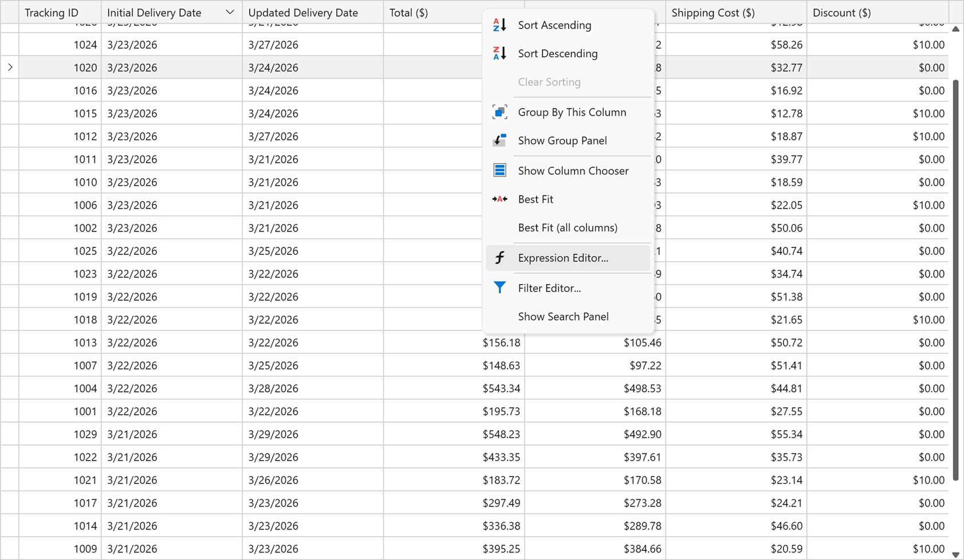Select total cell $543.34
Image resolution: width=964 pixels, height=560 pixels.
coord(454,388)
